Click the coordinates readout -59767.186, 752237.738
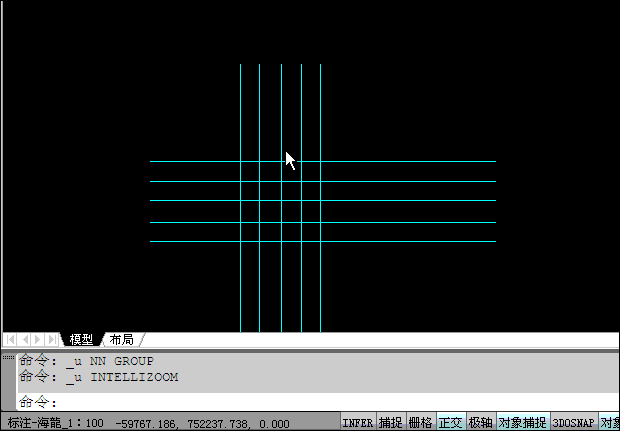 203,423
